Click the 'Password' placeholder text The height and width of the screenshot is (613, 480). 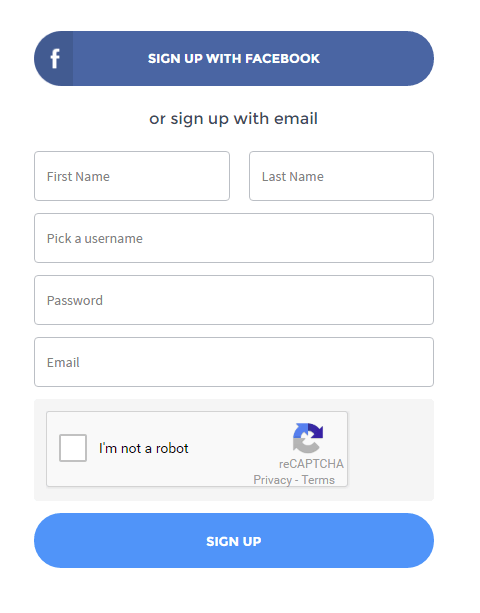[75, 301]
